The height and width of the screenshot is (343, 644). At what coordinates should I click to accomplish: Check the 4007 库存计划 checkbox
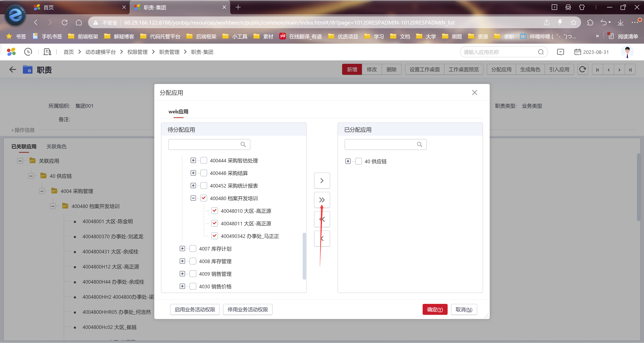pos(193,248)
